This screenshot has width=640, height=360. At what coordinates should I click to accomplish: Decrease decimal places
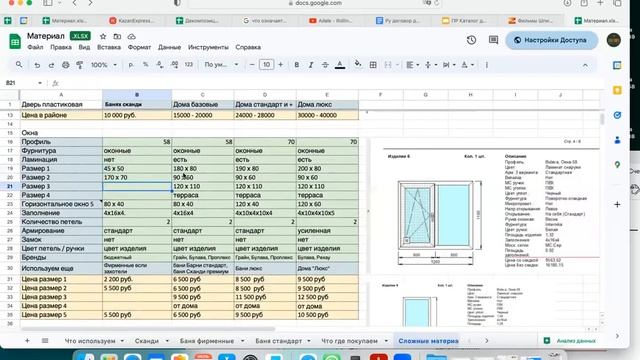coord(160,65)
